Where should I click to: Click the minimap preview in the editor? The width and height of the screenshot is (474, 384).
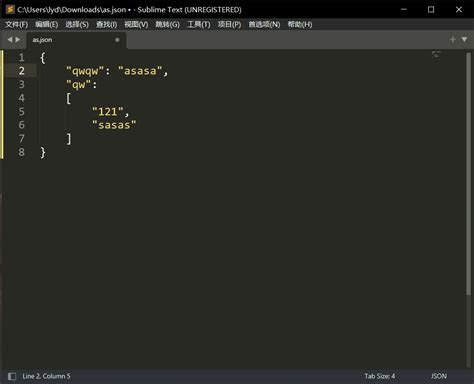pyautogui.click(x=436, y=55)
